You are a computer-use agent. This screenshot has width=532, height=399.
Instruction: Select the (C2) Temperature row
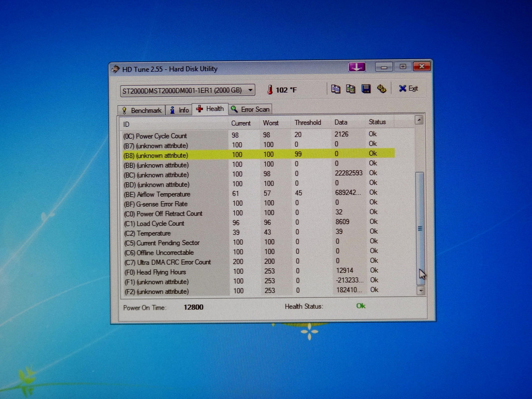pos(259,233)
